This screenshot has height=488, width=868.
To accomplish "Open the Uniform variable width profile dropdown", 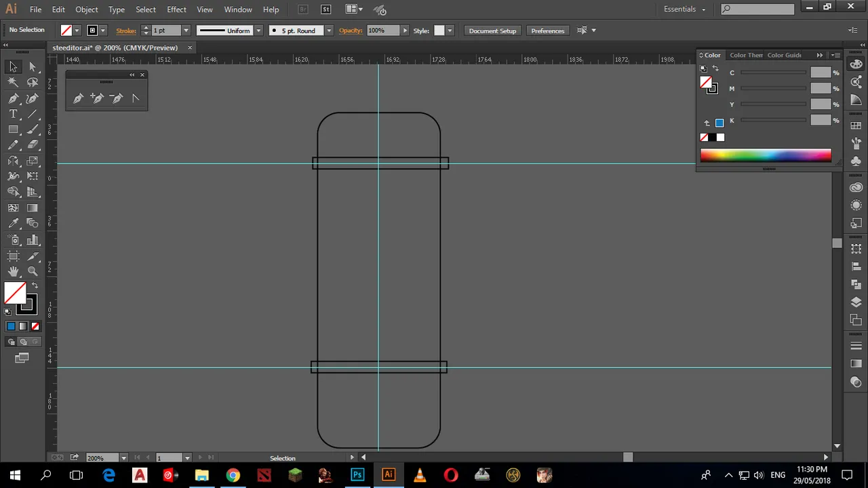I will point(258,30).
